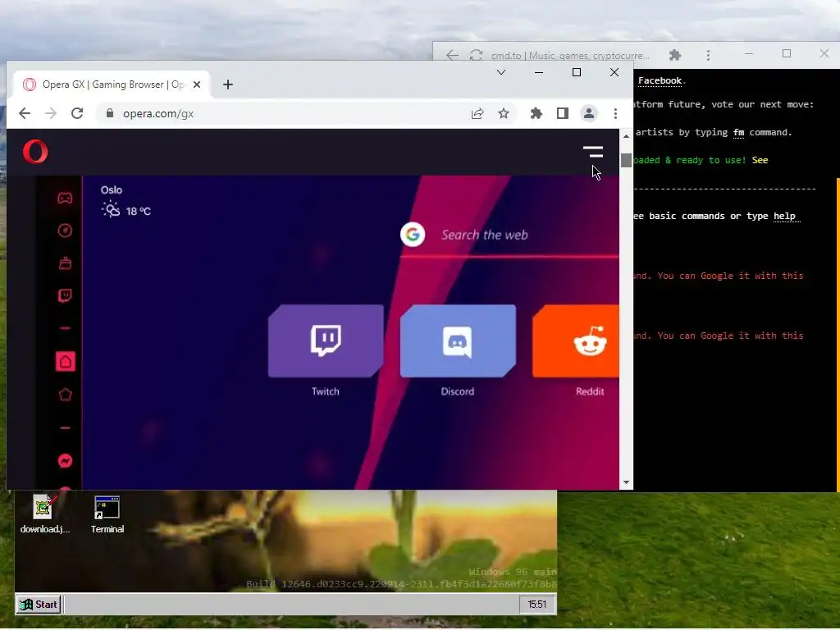Click the page scrollbar down arrow
This screenshot has height=630, width=840.
[626, 482]
